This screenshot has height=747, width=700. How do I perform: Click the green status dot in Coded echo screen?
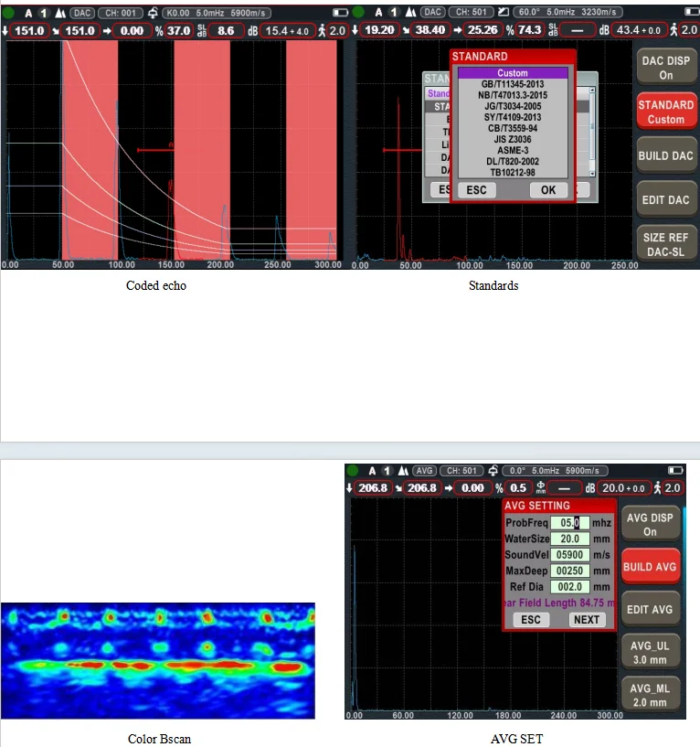point(9,13)
